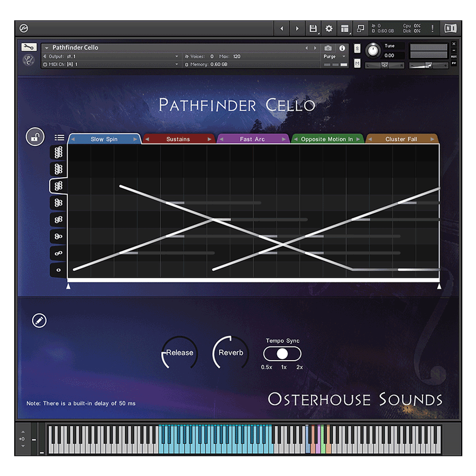This screenshot has height=476, width=476.
Task: Select the Cluster Fall tab
Action: [401, 139]
